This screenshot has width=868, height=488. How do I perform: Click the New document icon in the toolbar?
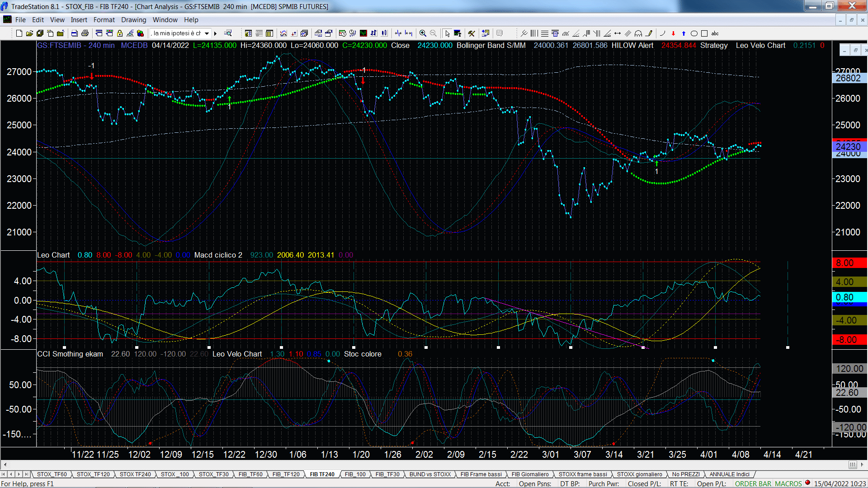click(19, 33)
